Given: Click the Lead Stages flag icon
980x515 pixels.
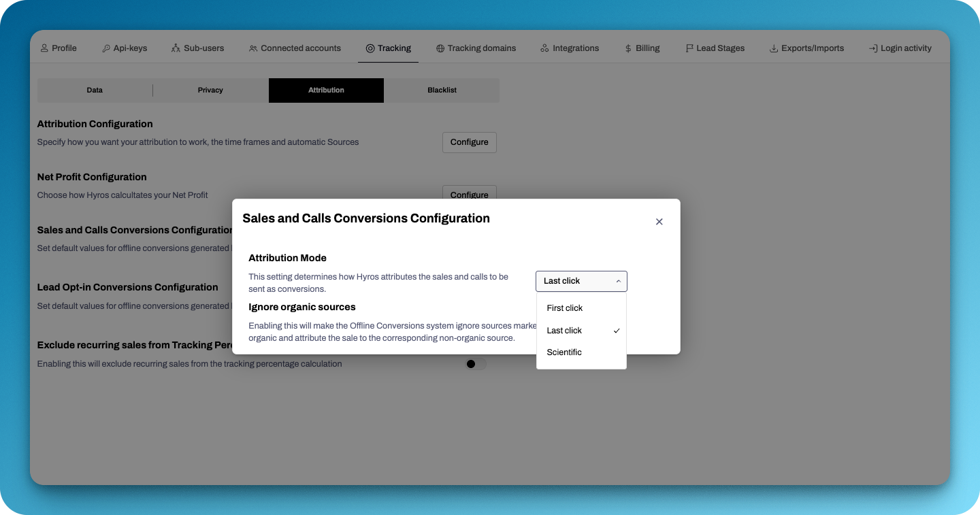Looking at the screenshot, I should point(689,48).
